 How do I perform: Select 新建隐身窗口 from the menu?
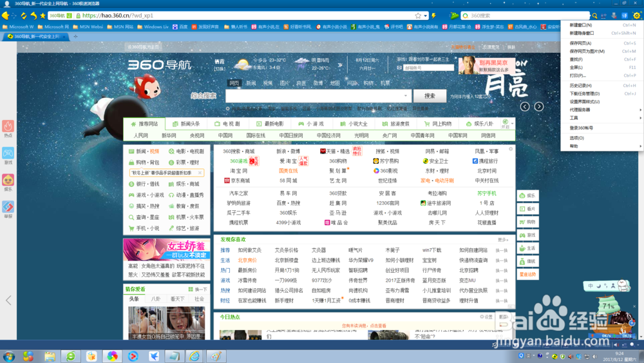tap(582, 34)
